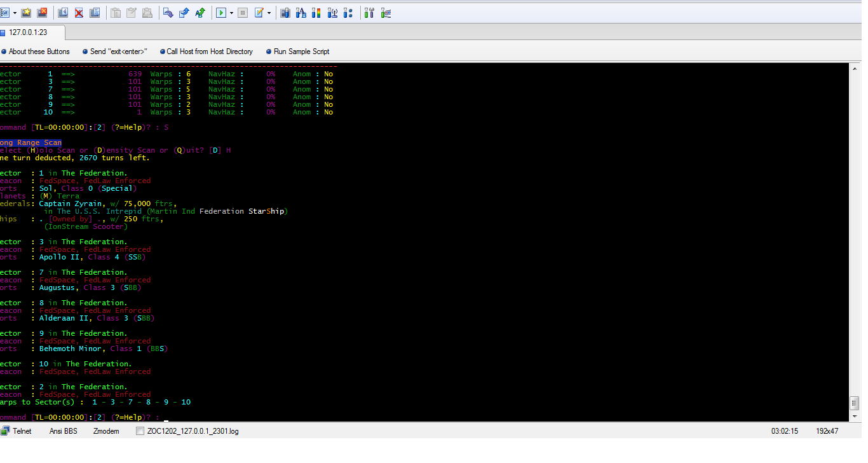
Task: Click the blue curved send-arrow icon
Action: pos(168,13)
